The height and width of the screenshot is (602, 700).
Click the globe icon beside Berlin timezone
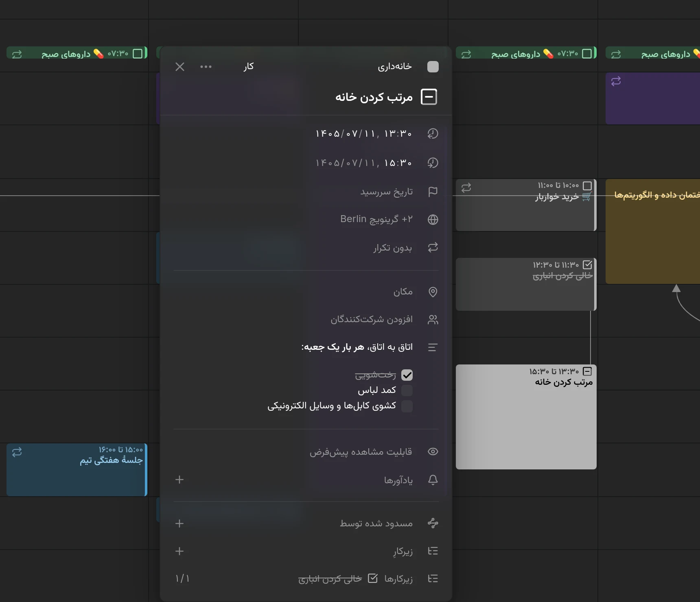[433, 220]
